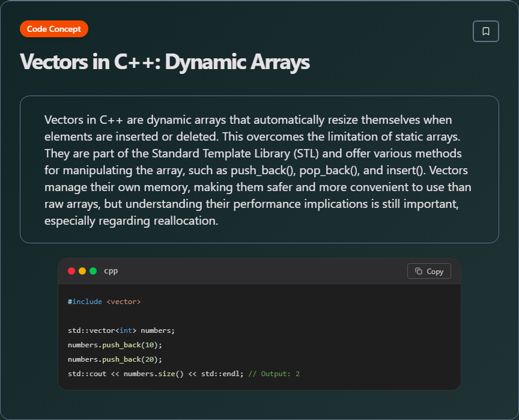Click the std::cout << numbers.size() statement
The image size is (519, 420).
tap(156, 374)
